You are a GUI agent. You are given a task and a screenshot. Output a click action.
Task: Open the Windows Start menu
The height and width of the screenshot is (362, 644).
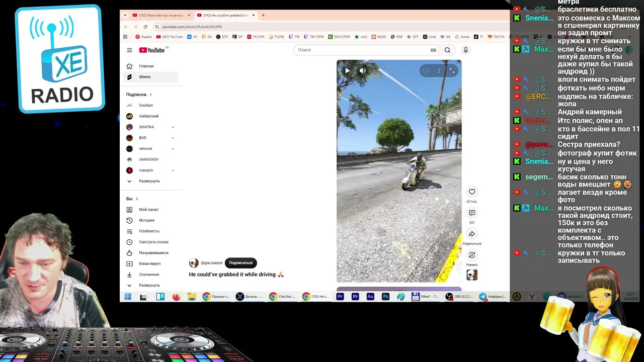click(128, 297)
